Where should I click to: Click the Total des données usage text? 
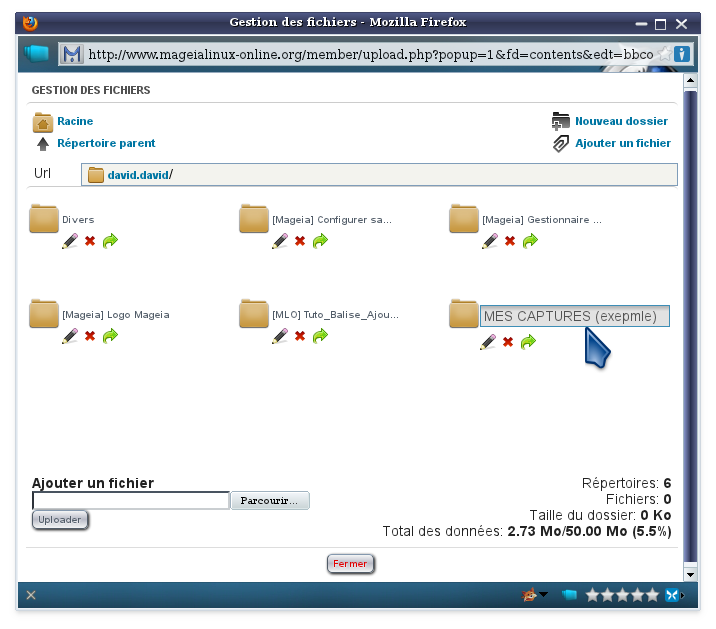click(x=526, y=531)
